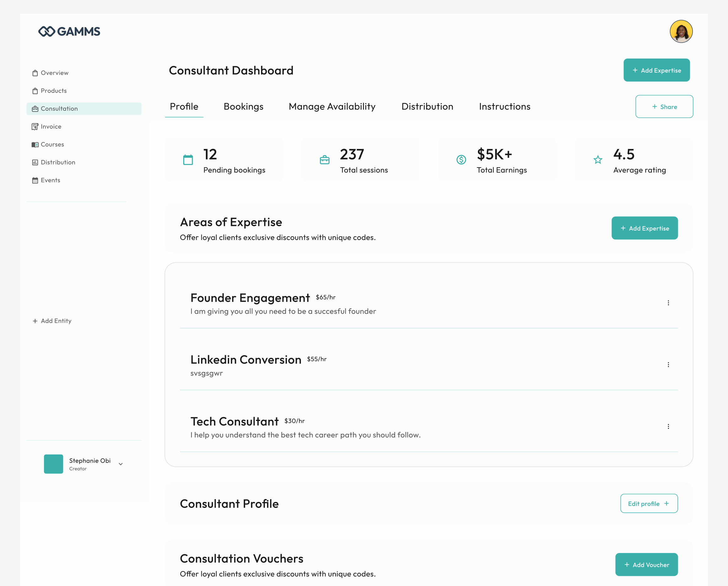Click the Areas of Expertise heading
The image size is (728, 586).
point(231,222)
